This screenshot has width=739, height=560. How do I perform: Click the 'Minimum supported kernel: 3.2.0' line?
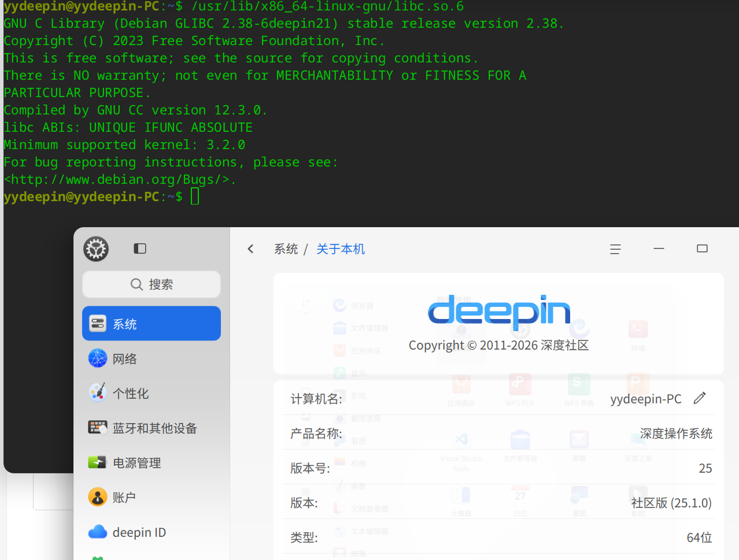click(124, 144)
